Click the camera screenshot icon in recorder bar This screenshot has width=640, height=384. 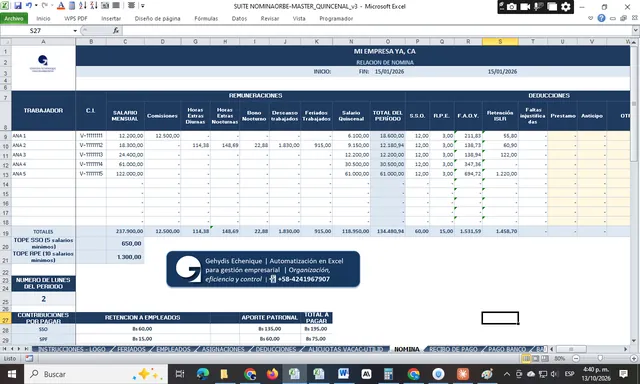point(511,7)
